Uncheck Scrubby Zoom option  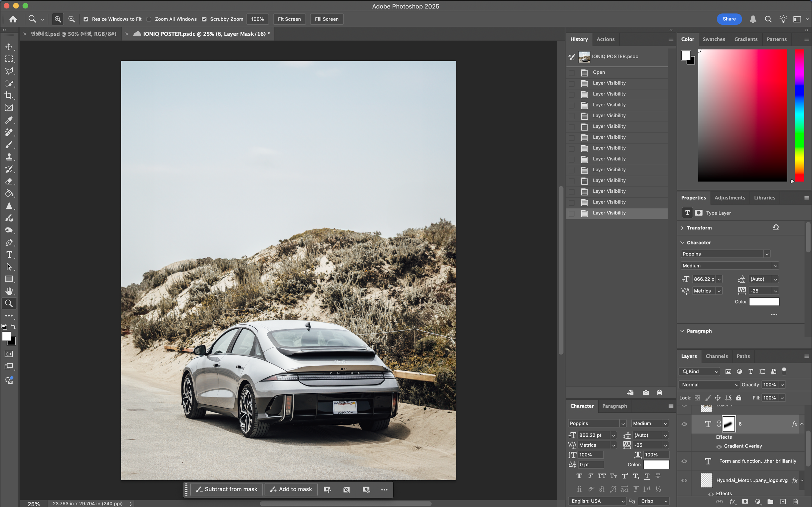click(204, 19)
